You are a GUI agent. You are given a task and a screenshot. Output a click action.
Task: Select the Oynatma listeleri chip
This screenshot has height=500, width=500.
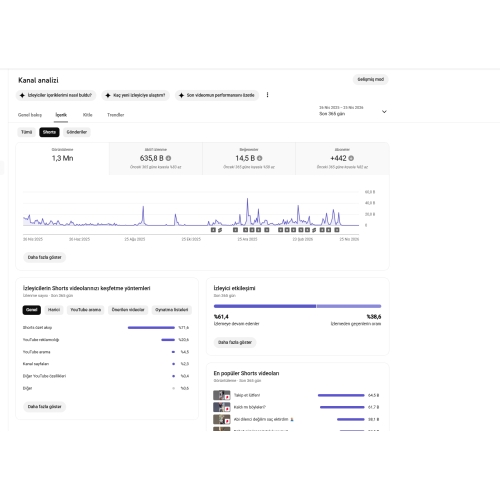[172, 310]
